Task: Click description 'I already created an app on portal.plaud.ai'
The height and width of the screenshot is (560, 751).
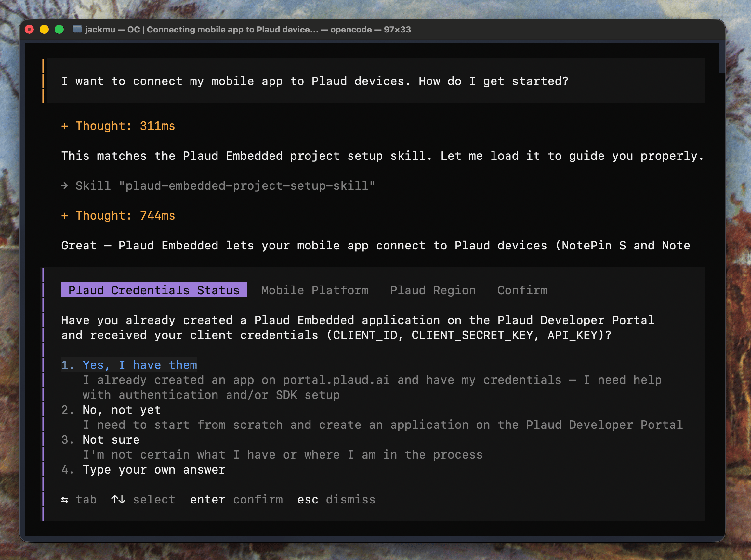Action: pyautogui.click(x=372, y=387)
